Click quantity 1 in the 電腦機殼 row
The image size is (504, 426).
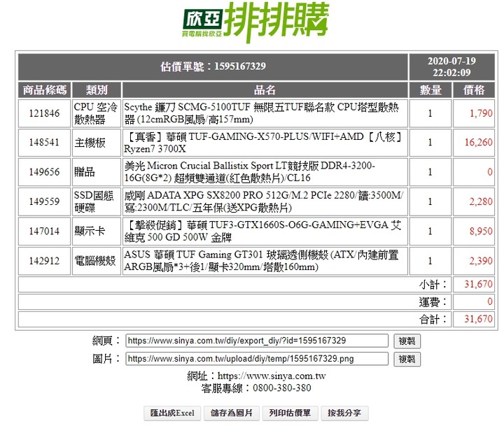[x=430, y=260]
